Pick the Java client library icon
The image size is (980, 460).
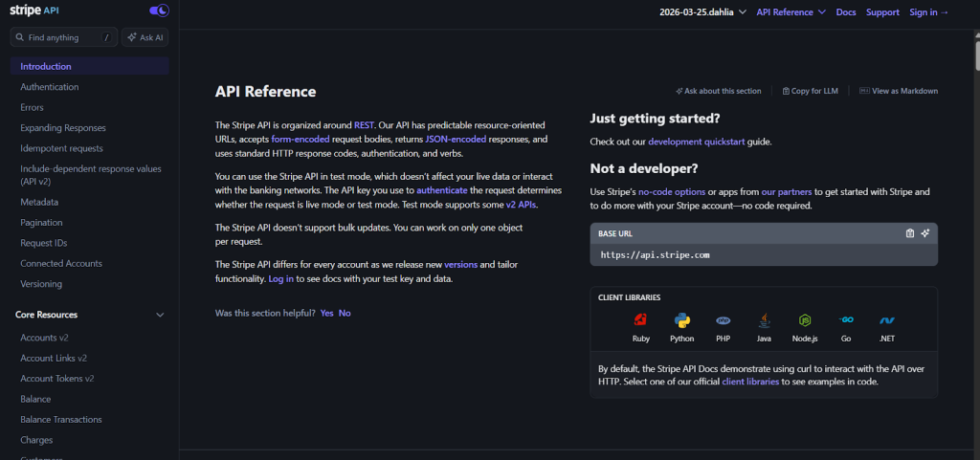(764, 320)
